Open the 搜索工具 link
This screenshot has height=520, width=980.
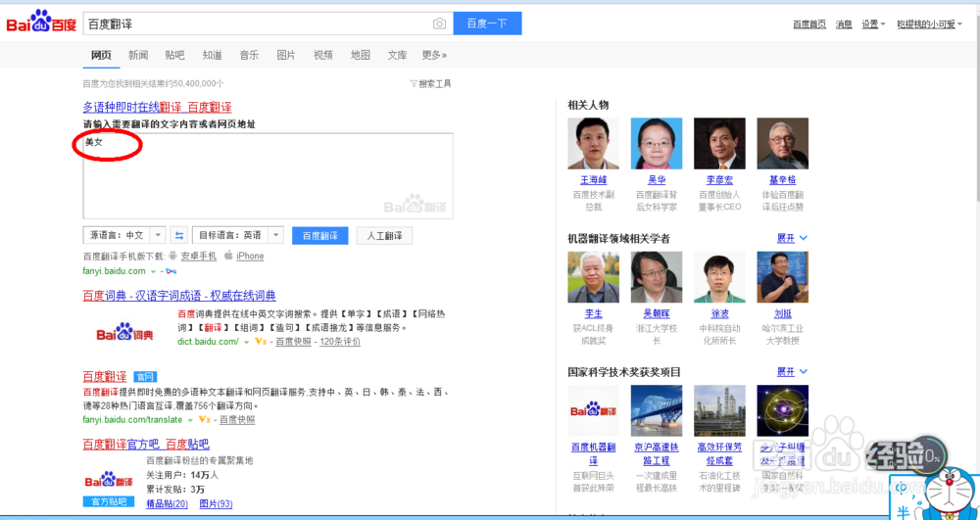point(434,83)
